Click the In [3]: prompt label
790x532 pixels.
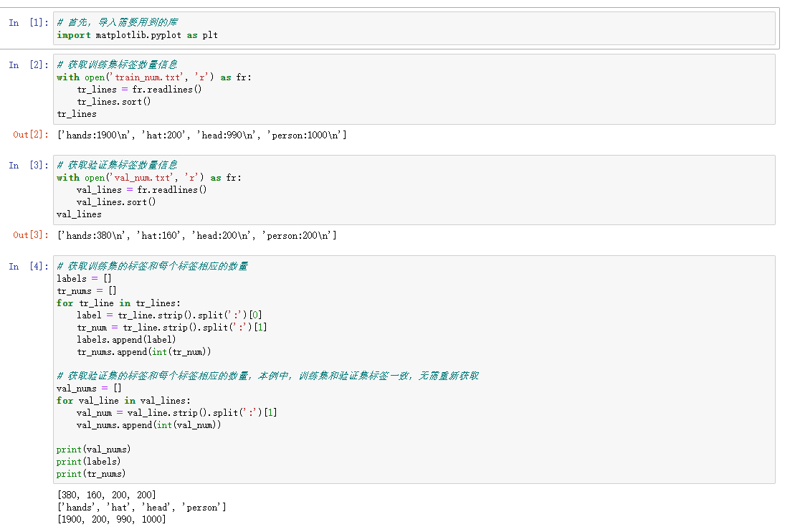point(29,165)
